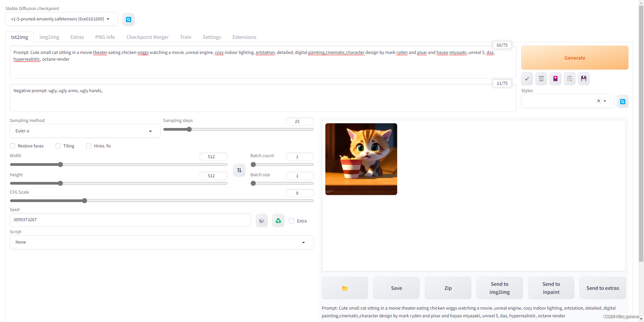Click the Height slider handle
644x322 pixels.
(60, 183)
